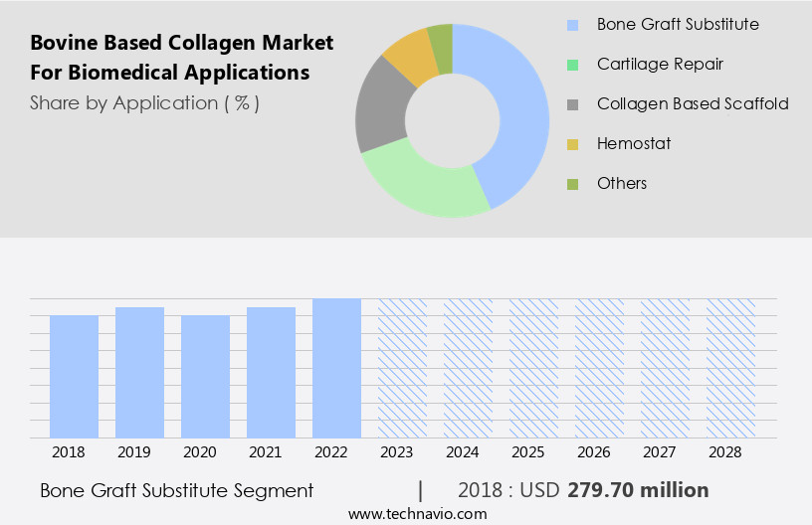The height and width of the screenshot is (525, 812).
Task: Click the gray Collagen Based Scaffold legend swatch
Action: [572, 103]
